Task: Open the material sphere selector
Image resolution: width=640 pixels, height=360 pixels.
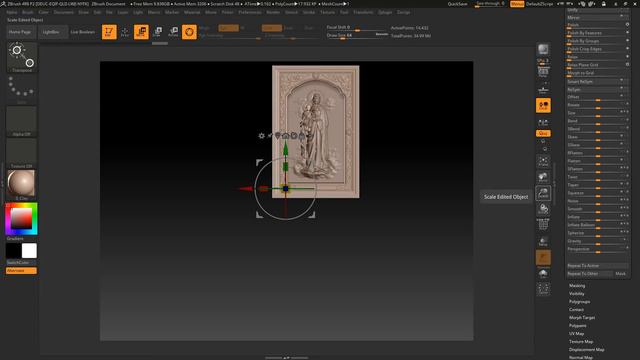Action: [x=21, y=185]
